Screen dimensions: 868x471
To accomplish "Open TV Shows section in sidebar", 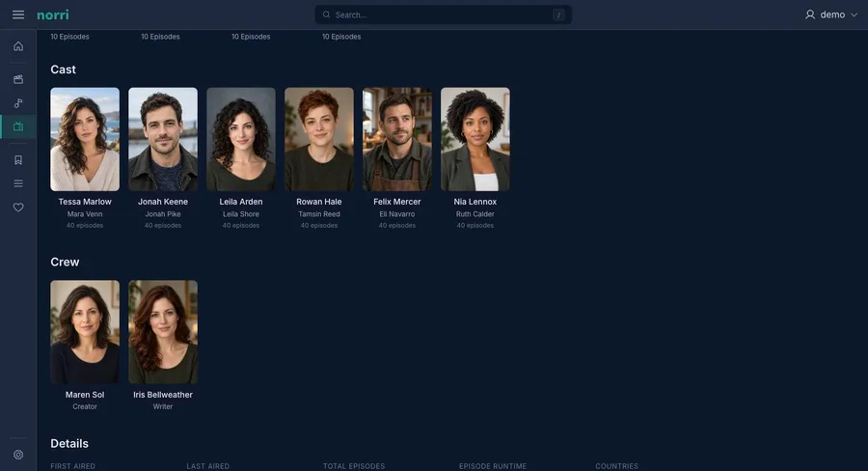I will click(18, 126).
